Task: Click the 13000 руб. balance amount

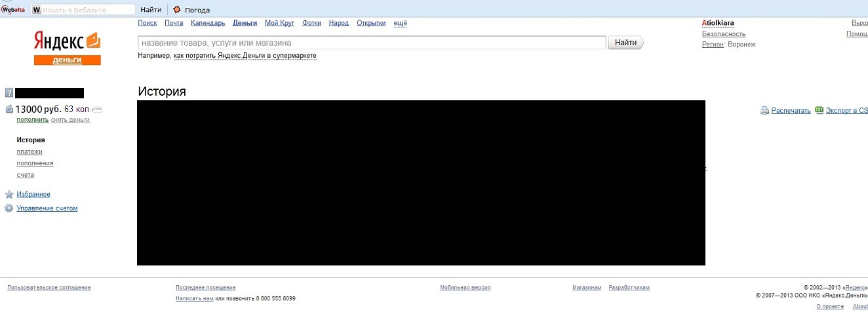Action: [39, 109]
